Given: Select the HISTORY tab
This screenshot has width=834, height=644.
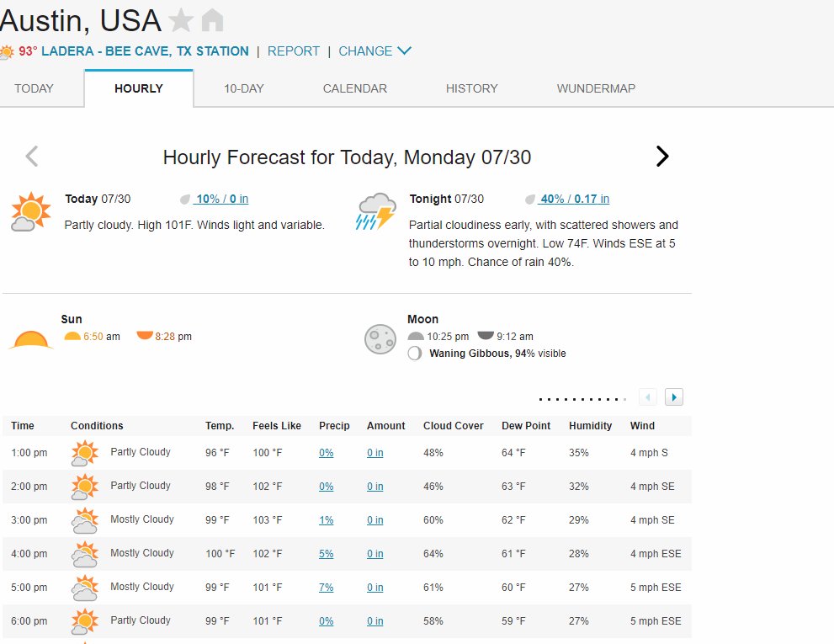Looking at the screenshot, I should (x=471, y=88).
